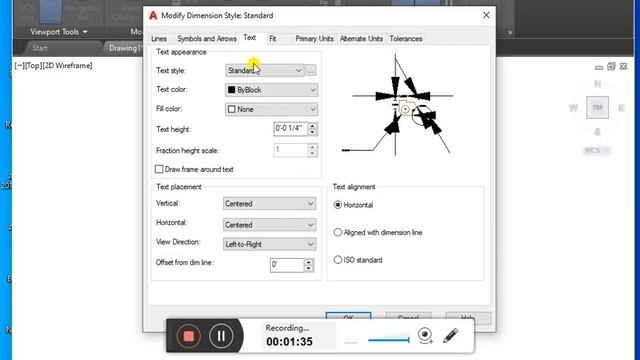Click the dimension preview image
The height and width of the screenshot is (360, 640).
click(398, 105)
